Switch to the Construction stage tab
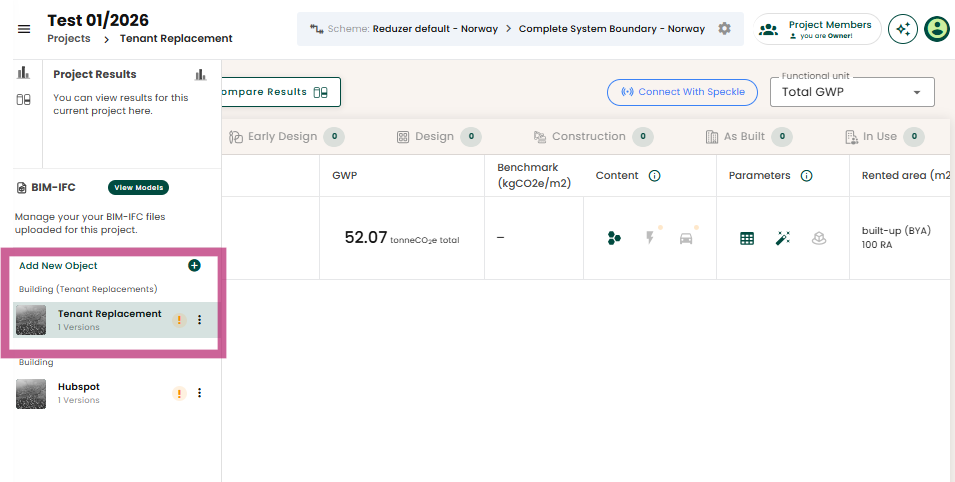Screen dimensions: 955x482 click(589, 137)
